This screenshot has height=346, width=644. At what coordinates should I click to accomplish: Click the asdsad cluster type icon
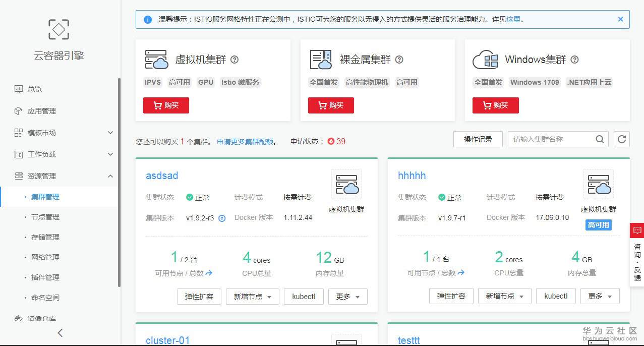(346, 184)
